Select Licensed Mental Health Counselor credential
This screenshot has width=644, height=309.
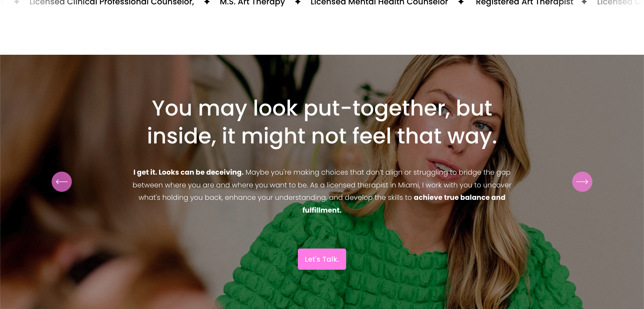(x=379, y=3)
